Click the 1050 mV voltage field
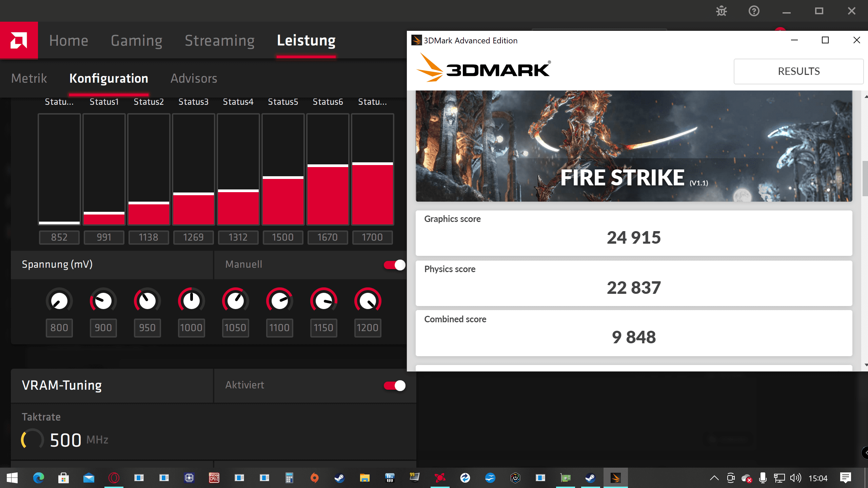868x488 pixels. click(236, 328)
